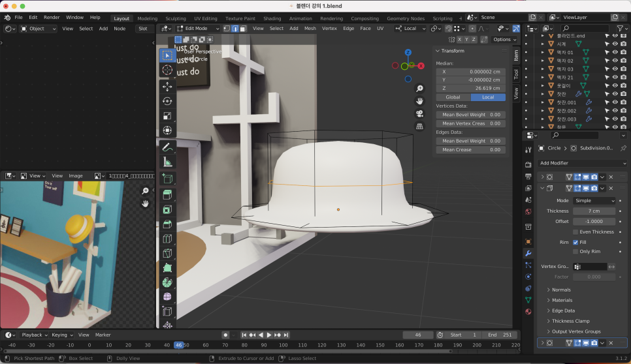Enable vertex select mode

click(x=227, y=29)
